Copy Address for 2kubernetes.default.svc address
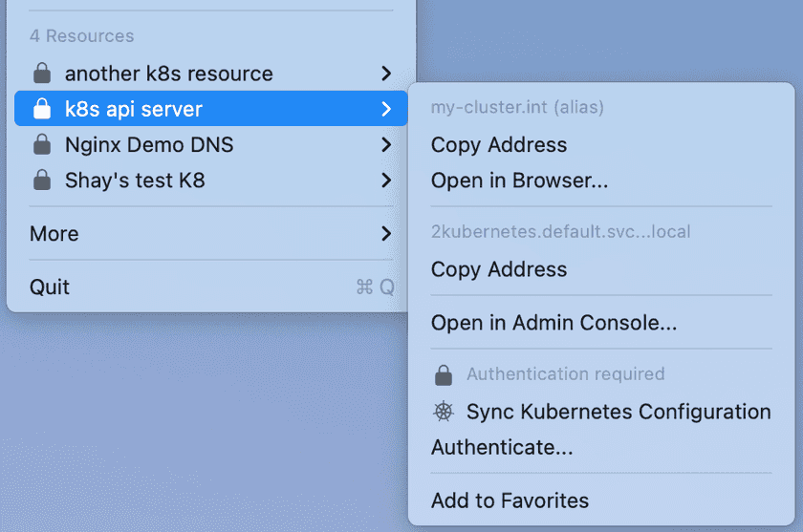 499,269
